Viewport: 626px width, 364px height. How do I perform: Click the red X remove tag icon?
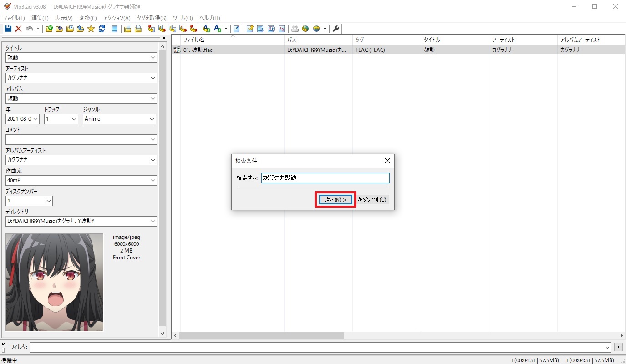18,29
